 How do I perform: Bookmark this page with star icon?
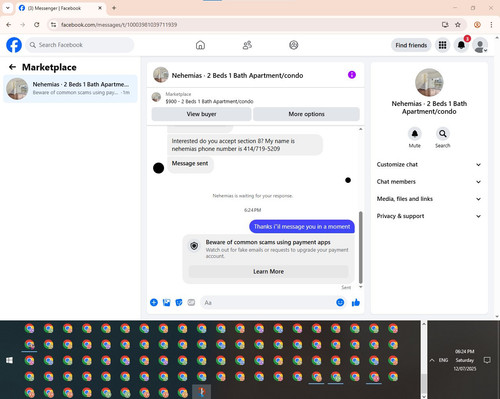tap(458, 25)
